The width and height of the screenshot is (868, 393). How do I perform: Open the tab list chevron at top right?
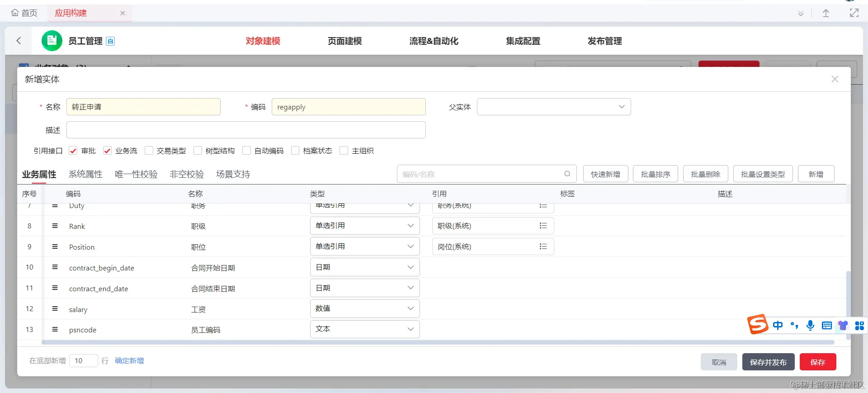tap(801, 14)
